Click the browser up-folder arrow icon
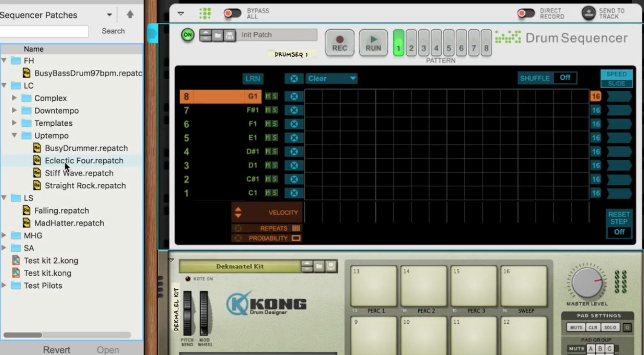This screenshot has width=644, height=355. click(x=130, y=15)
